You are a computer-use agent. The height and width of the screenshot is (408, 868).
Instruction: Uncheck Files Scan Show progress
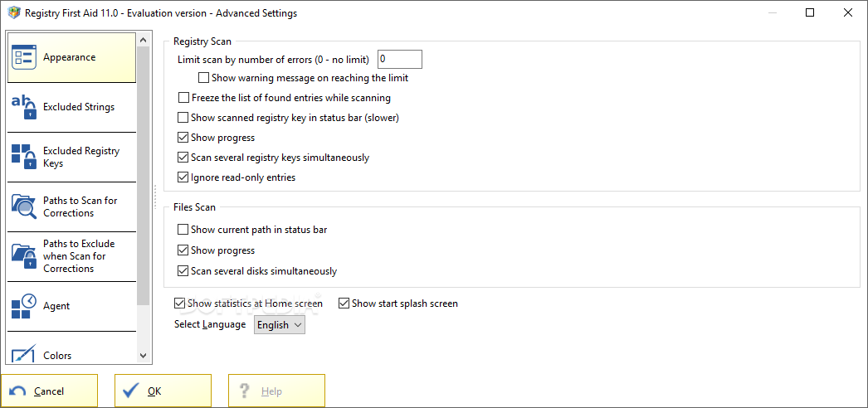pos(183,250)
